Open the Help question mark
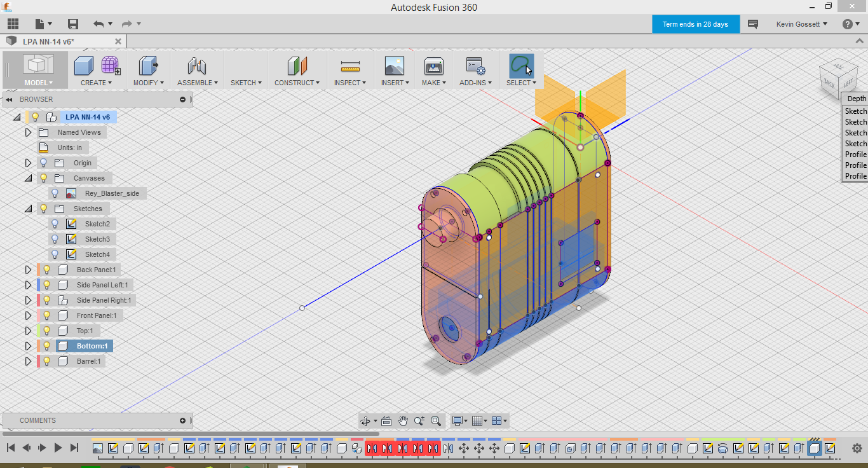868x468 pixels. [848, 24]
